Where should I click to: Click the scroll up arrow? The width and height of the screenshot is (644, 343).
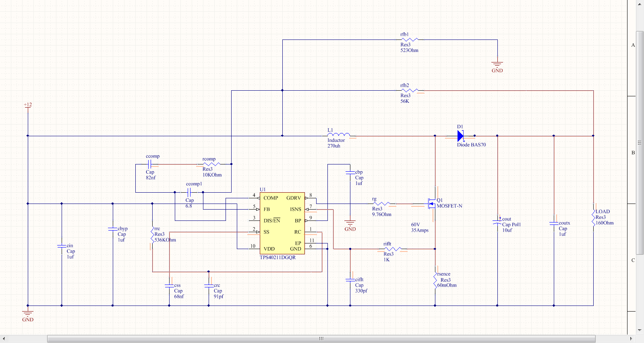(640, 4)
